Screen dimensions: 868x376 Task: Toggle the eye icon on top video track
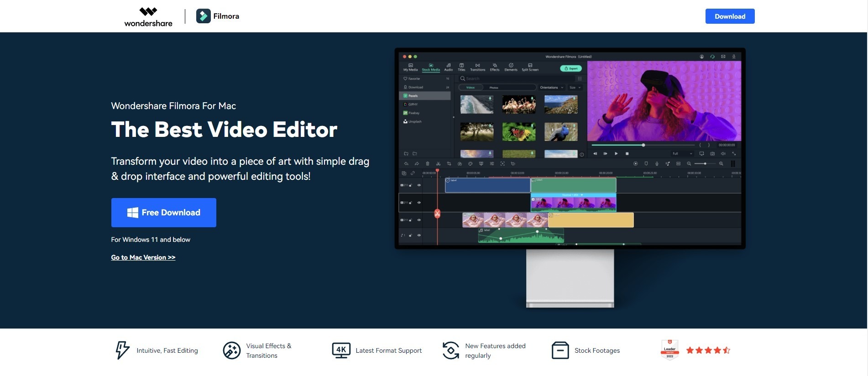pos(419,185)
